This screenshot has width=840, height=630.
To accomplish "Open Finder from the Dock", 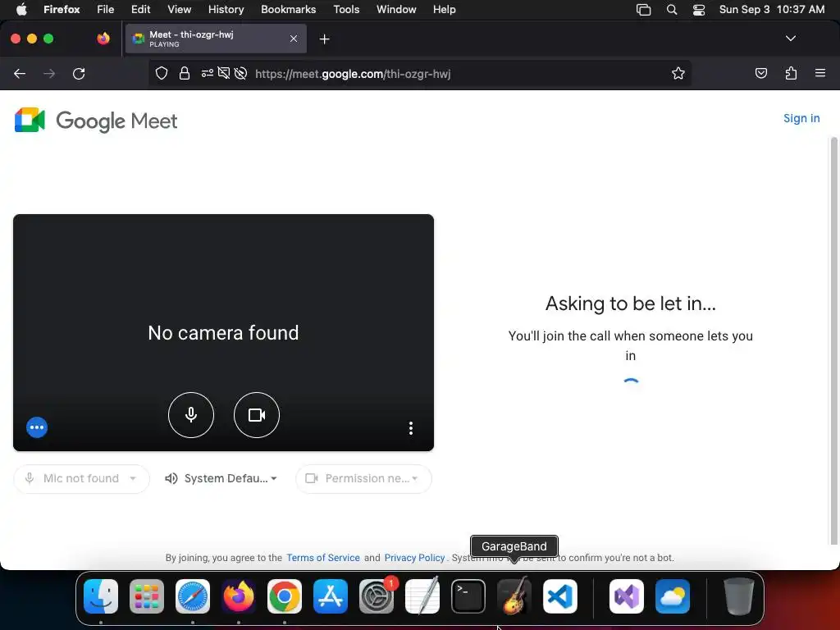I will (x=101, y=596).
